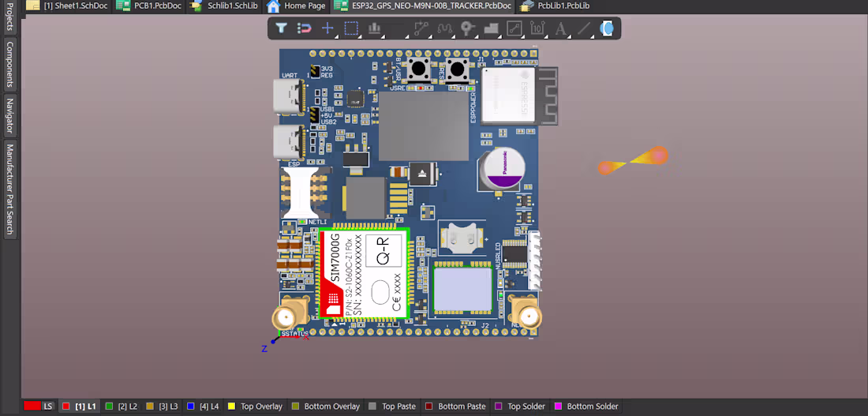Choose the dashed rectangle selection tool
The height and width of the screenshot is (416, 868).
point(351,28)
